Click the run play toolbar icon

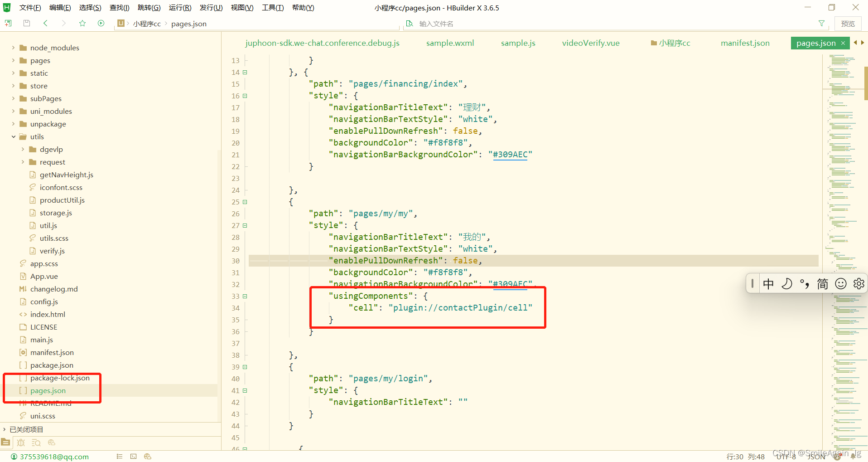pyautogui.click(x=101, y=23)
